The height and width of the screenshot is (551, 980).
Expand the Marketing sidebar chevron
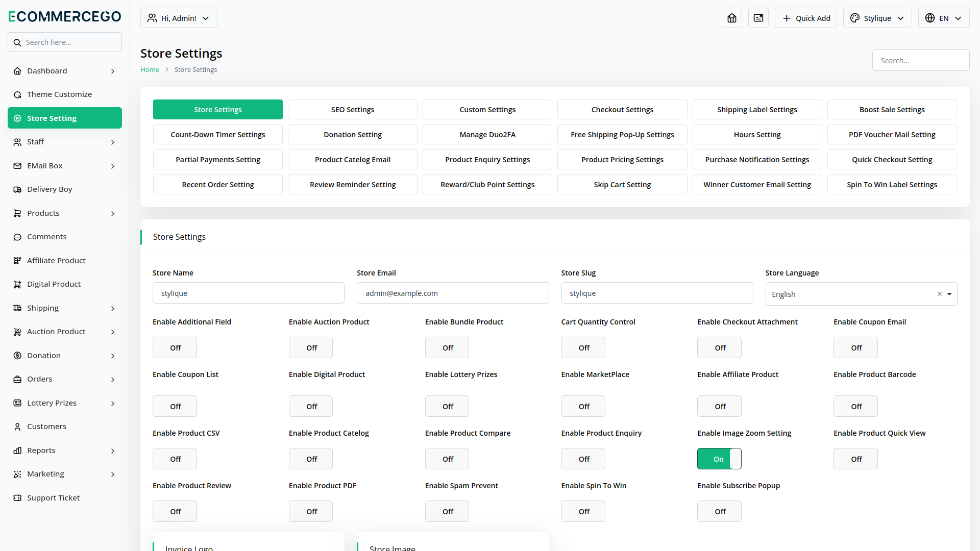click(113, 474)
